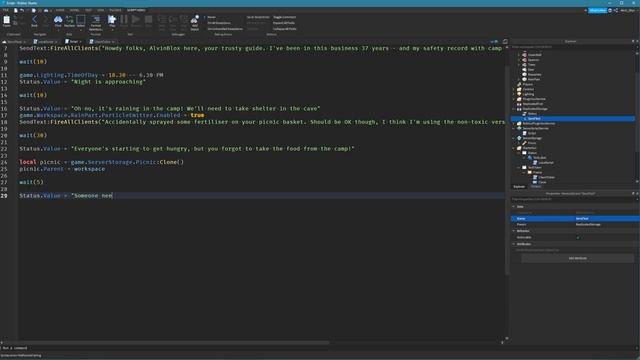Switch to the HOME ribbon tab

60,10
